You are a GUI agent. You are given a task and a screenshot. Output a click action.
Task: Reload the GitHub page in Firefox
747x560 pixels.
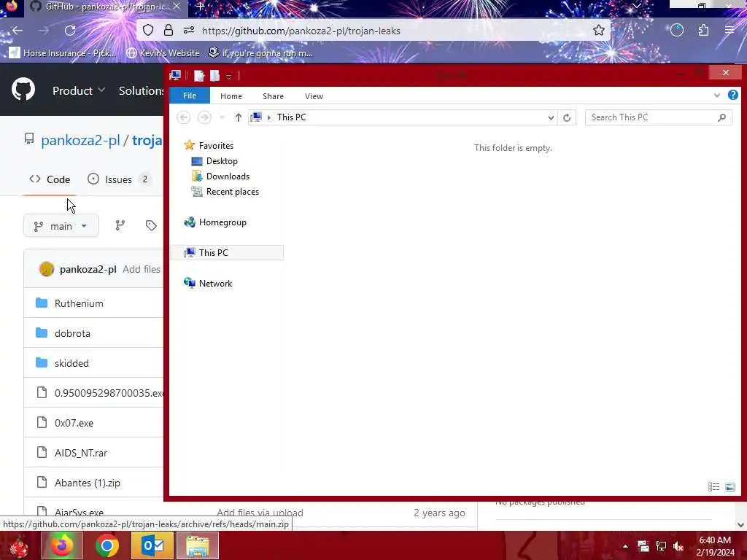pyautogui.click(x=70, y=31)
